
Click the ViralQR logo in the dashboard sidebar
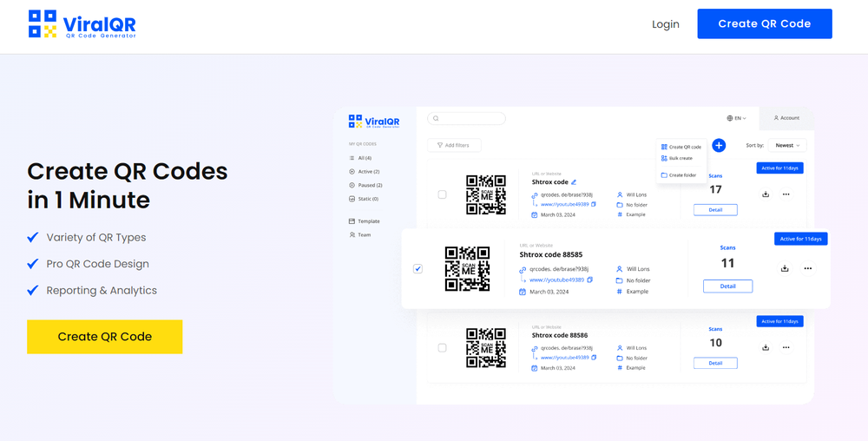(x=374, y=122)
